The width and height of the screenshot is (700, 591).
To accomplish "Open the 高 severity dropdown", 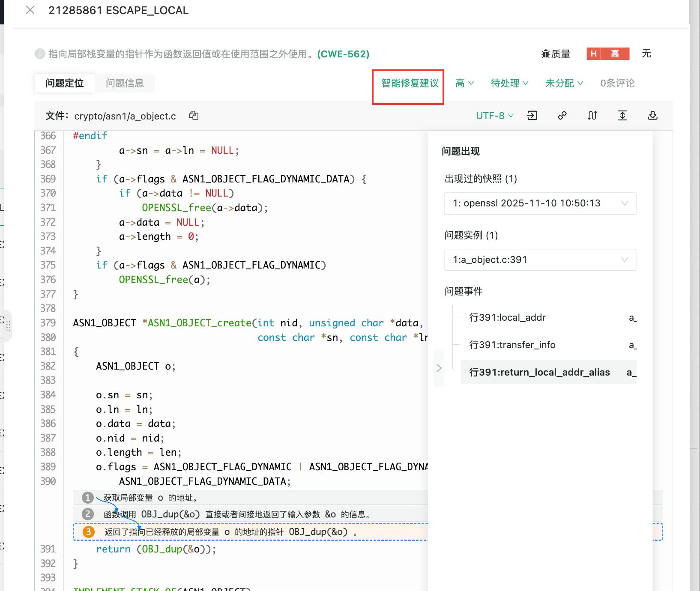I will [464, 83].
